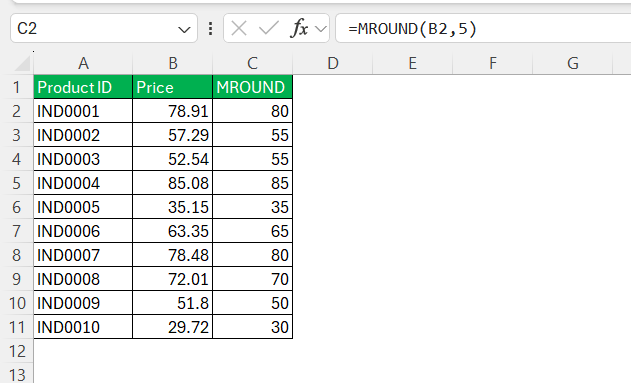631x383 pixels.
Task: Click the Product ID header cell
Action: pyautogui.click(x=83, y=87)
